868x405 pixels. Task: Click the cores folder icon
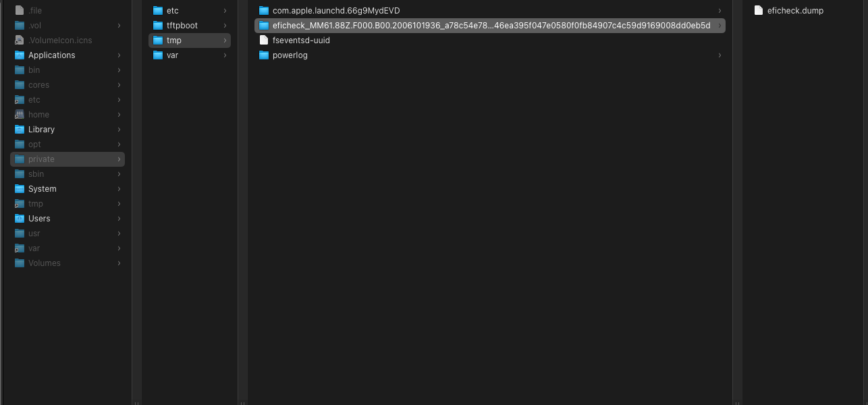[20, 85]
